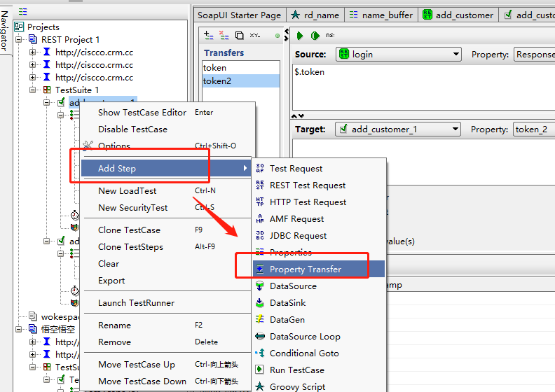Click AMF Request icon

[x=260, y=218]
